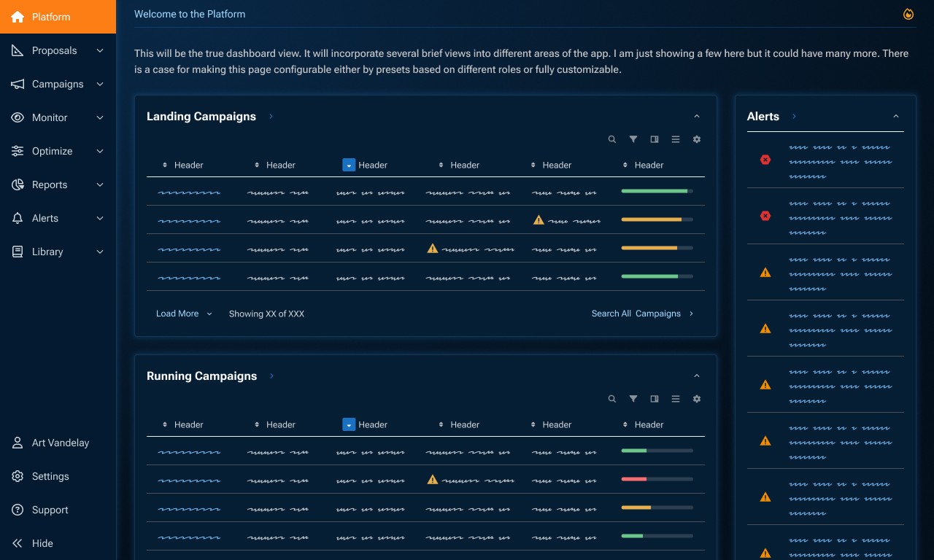The height and width of the screenshot is (560, 934).
Task: Click the Showing XX of XXX text
Action: [266, 314]
